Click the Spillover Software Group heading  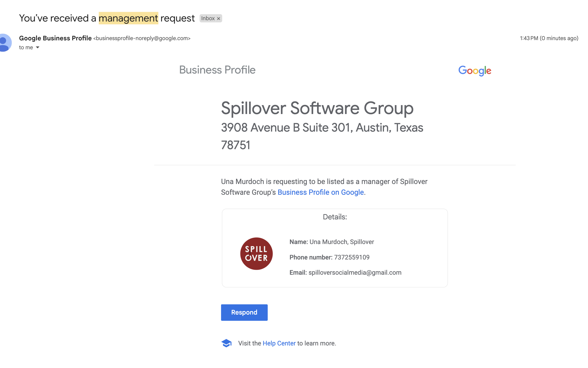[x=317, y=108]
